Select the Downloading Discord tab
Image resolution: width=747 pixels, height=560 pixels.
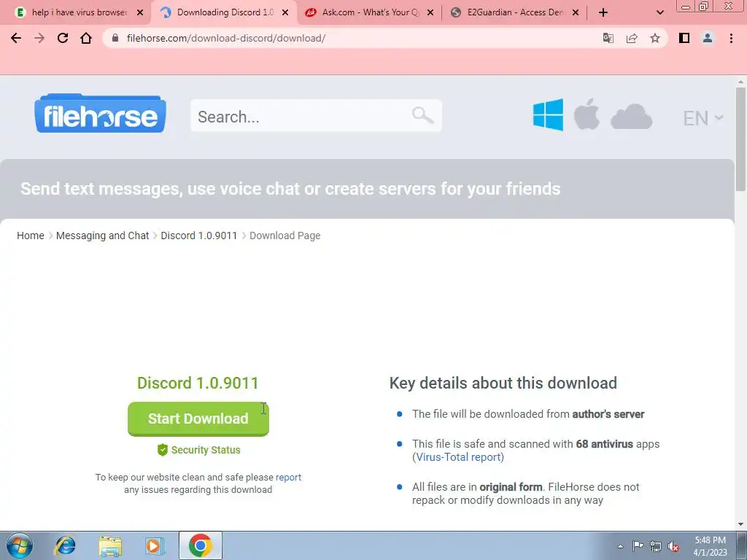click(225, 12)
